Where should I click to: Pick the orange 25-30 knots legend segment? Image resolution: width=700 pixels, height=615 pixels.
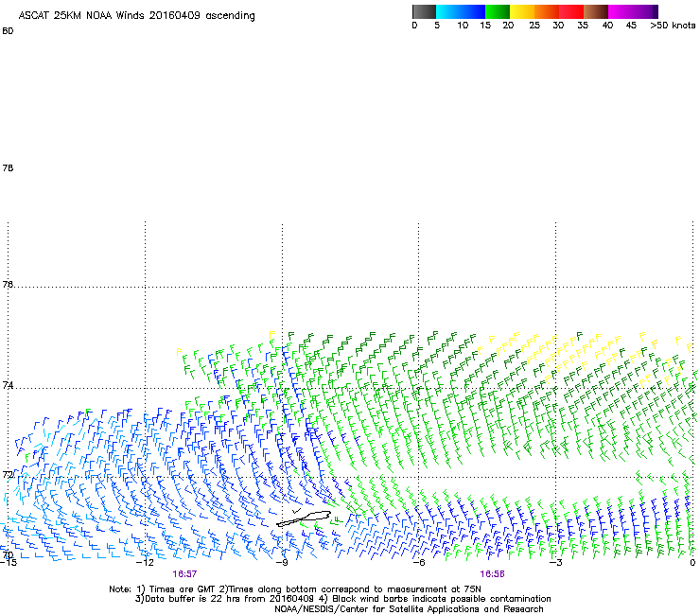(x=547, y=11)
